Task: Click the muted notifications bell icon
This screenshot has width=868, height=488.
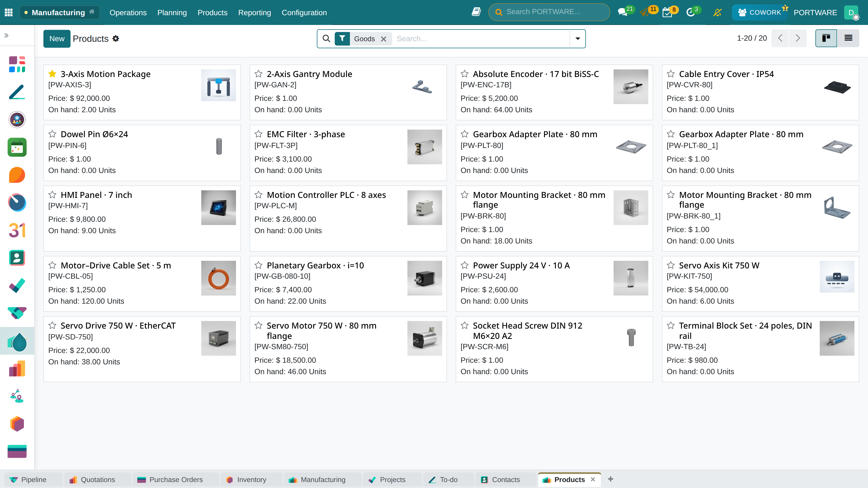Action: pos(717,12)
